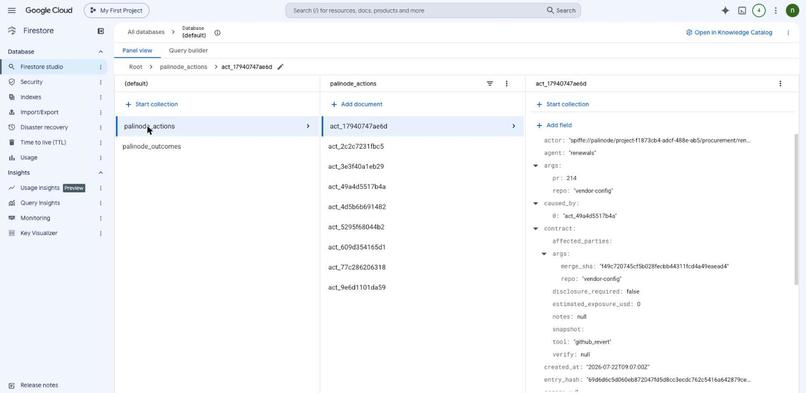Open options menu for Import/Export item
Image resolution: width=806 pixels, height=393 pixels.
[x=100, y=112]
